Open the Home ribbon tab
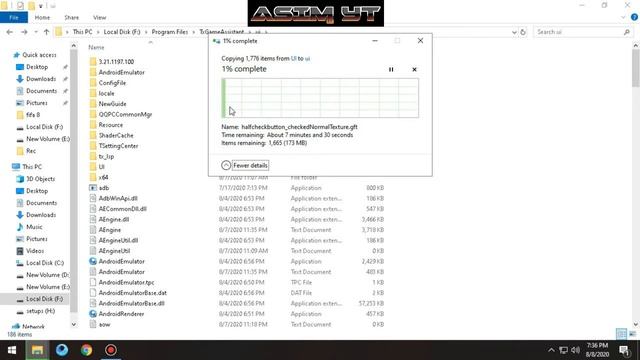Image resolution: width=640 pixels, height=360 pixels. (42, 18)
